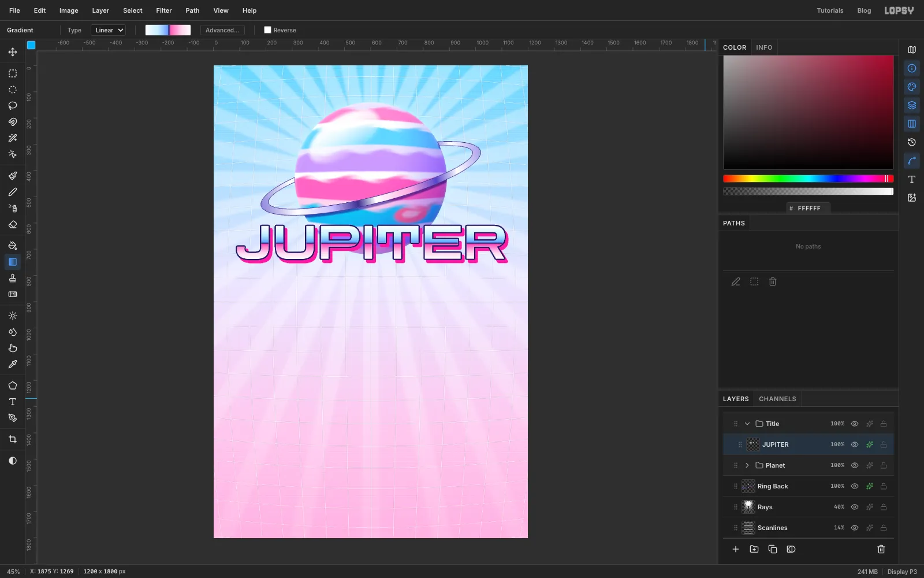
Task: Switch to the Channels tab
Action: pos(777,399)
